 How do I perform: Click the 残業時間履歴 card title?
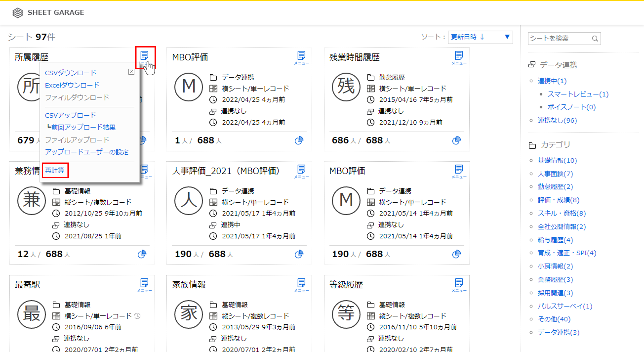(355, 57)
